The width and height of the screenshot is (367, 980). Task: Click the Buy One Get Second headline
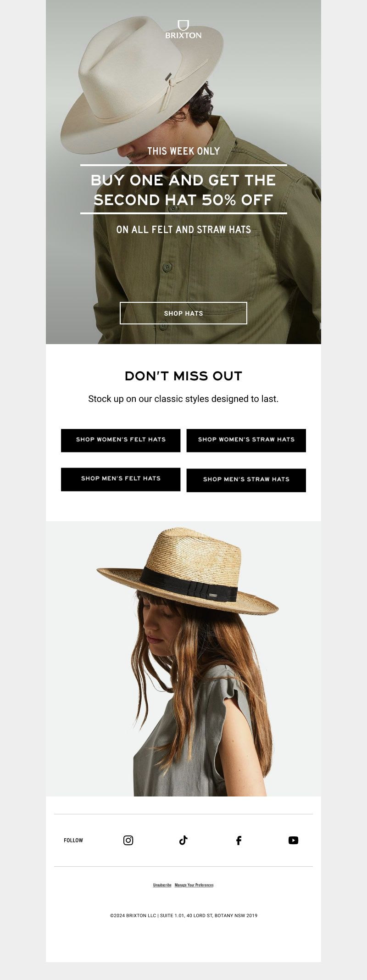point(183,190)
